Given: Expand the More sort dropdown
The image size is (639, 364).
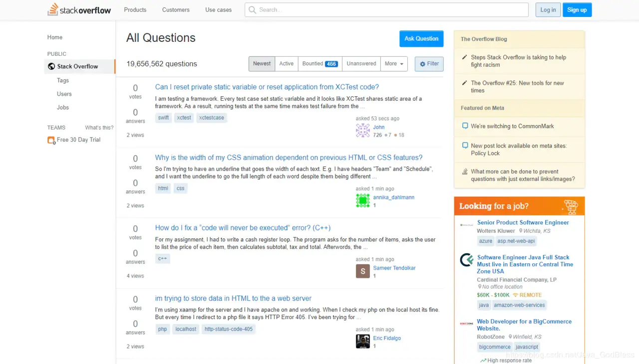Looking at the screenshot, I should tap(394, 64).
